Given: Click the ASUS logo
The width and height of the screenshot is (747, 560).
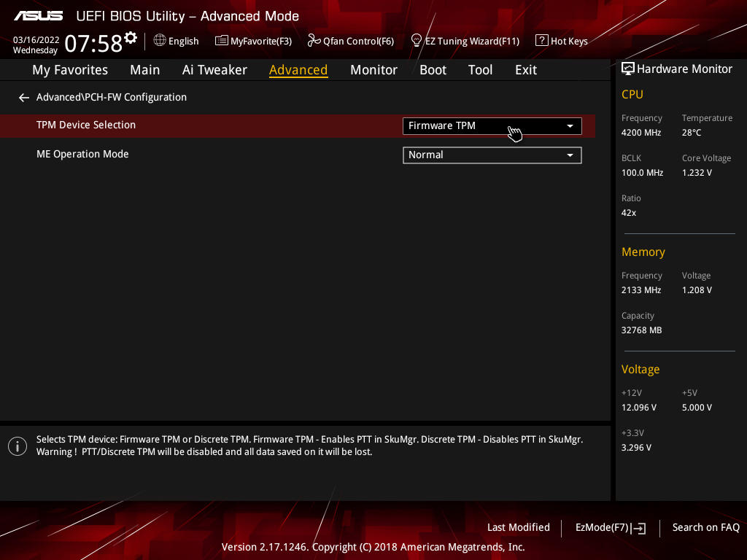Looking at the screenshot, I should click(38, 16).
